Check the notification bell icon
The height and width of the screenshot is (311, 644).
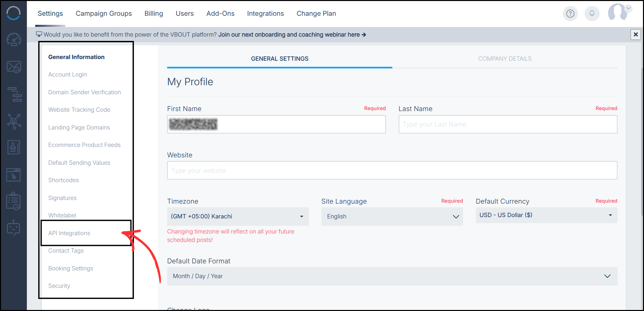click(592, 13)
